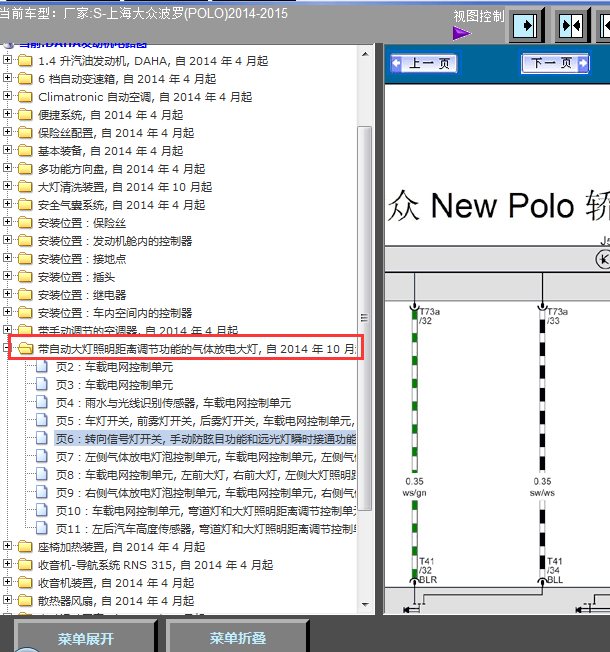
Task: Click open folder icon of 气体放电大灯 item
Action: (x=25, y=348)
